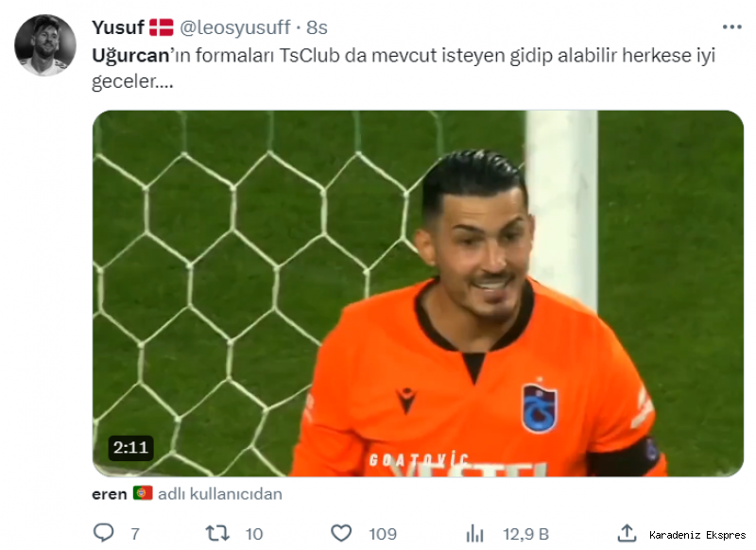The width and height of the screenshot is (756, 550).
Task: Click the Portugal flag beside eren
Action: pyautogui.click(x=143, y=492)
